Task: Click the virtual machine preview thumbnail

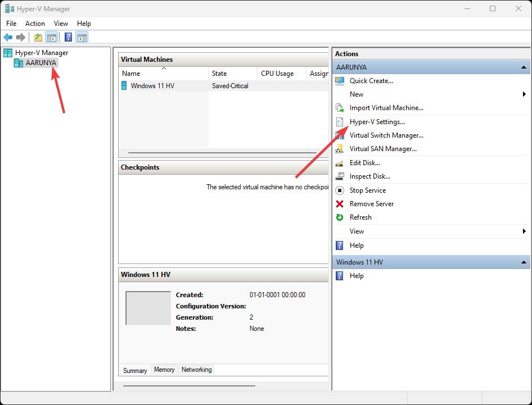Action: 148,308
